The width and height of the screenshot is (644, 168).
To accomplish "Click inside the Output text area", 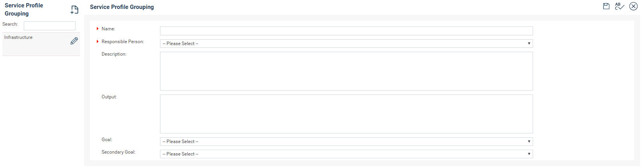I will pos(346,114).
